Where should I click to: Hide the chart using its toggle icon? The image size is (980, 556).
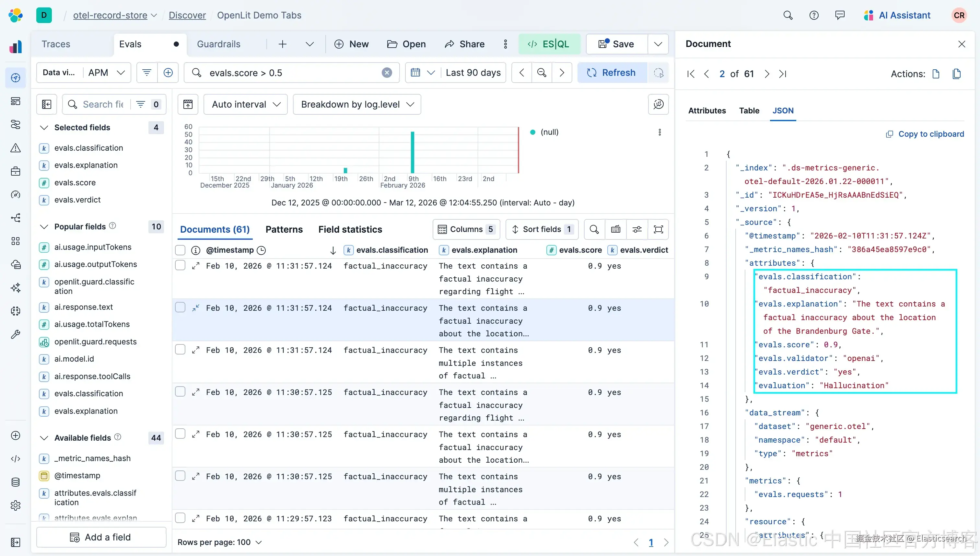pos(188,104)
